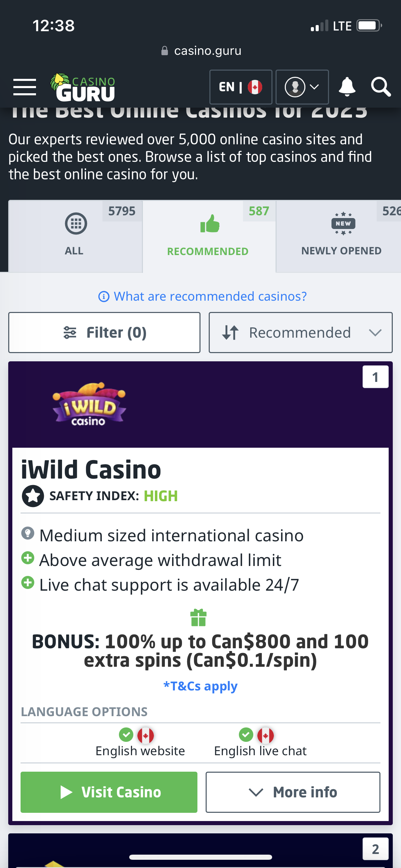The width and height of the screenshot is (401, 868).
Task: Tap the green bonus gift icon
Action: pyautogui.click(x=198, y=617)
